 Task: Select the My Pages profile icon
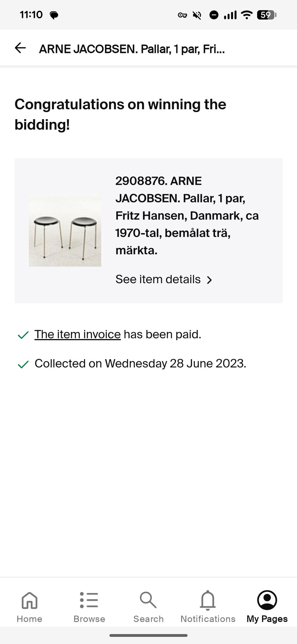[267, 600]
